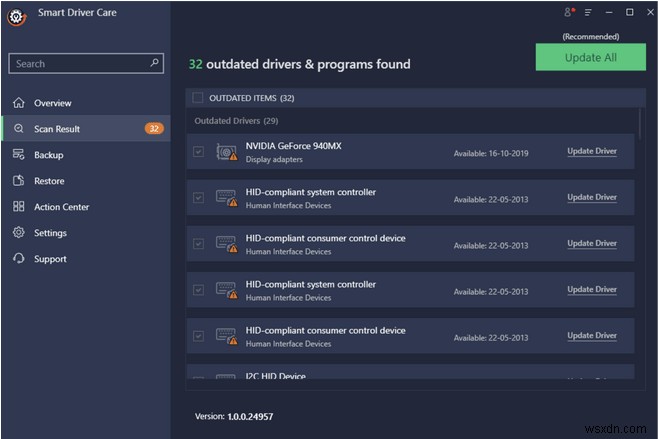Viewport: 658px width, 439px height.
Task: Click the driver list vertical scrollbar
Action: (x=640, y=125)
